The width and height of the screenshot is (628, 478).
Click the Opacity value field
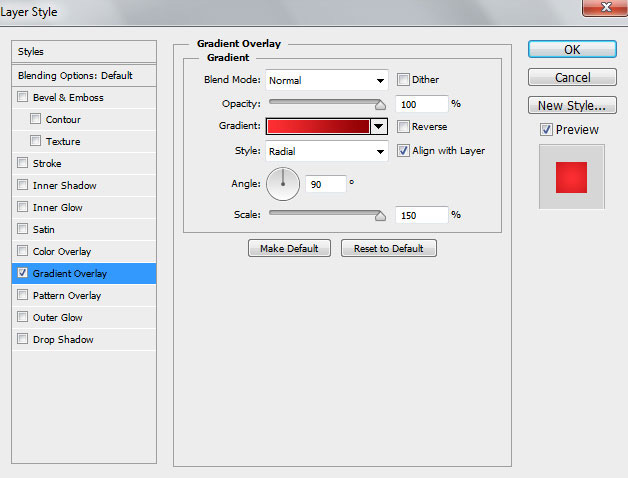[421, 104]
